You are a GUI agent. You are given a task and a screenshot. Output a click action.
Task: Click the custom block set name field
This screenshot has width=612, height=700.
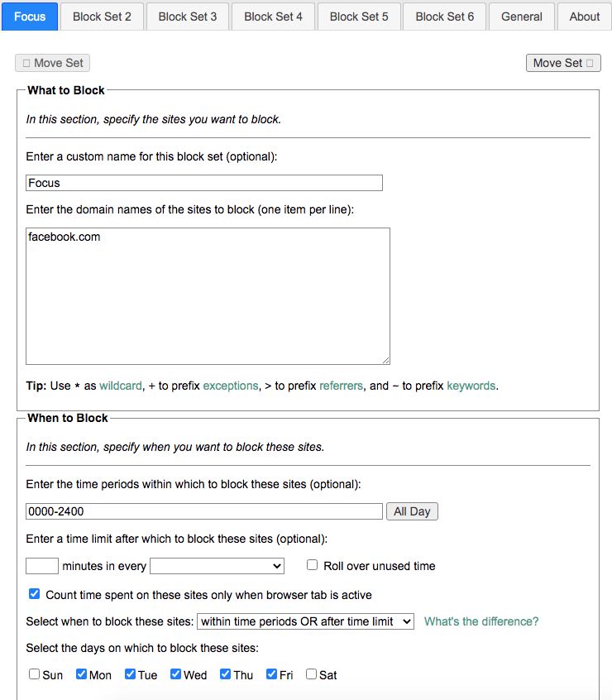(204, 183)
